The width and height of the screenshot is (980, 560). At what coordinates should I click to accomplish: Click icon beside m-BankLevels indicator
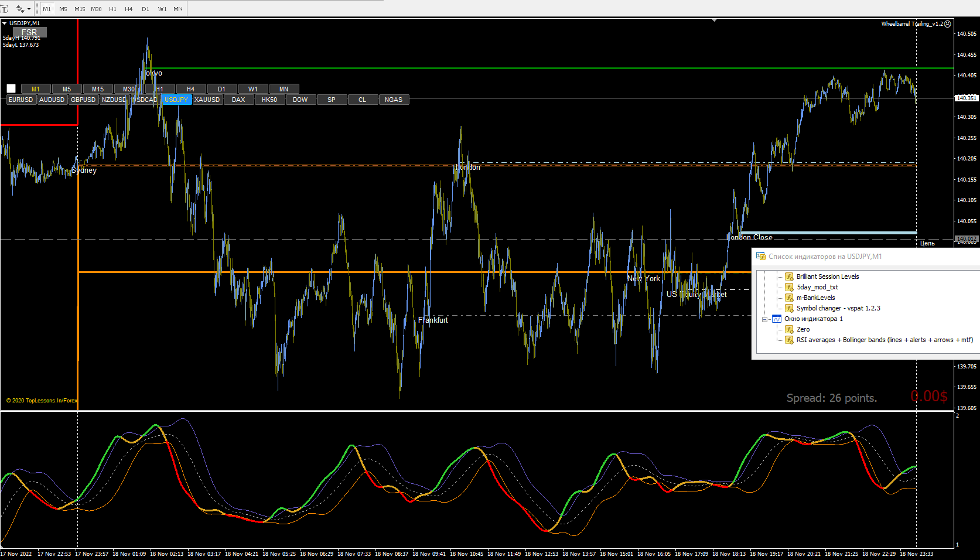(x=790, y=298)
